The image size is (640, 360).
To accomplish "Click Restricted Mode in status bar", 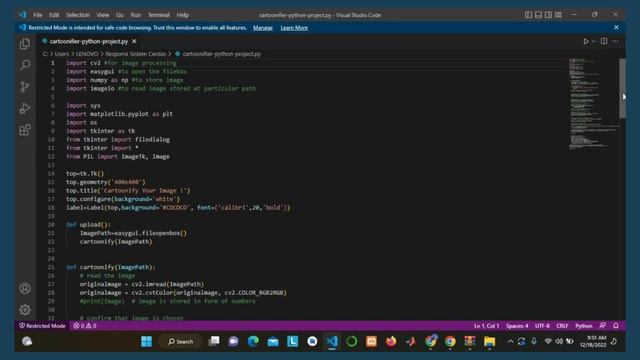I will pos(42,326).
